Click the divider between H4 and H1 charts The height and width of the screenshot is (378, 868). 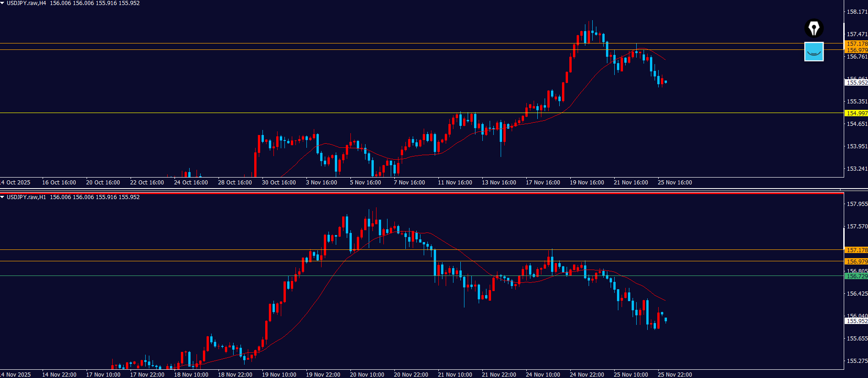point(421,189)
